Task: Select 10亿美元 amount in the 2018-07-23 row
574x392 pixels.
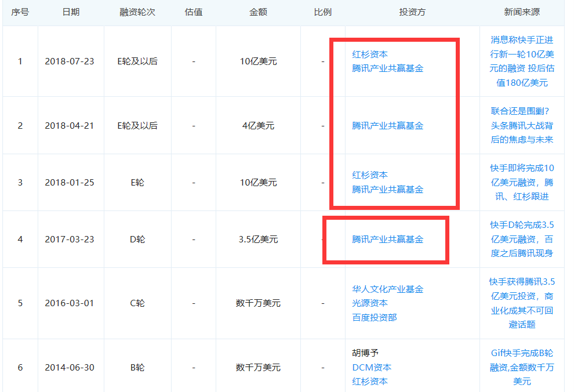Action: [258, 61]
